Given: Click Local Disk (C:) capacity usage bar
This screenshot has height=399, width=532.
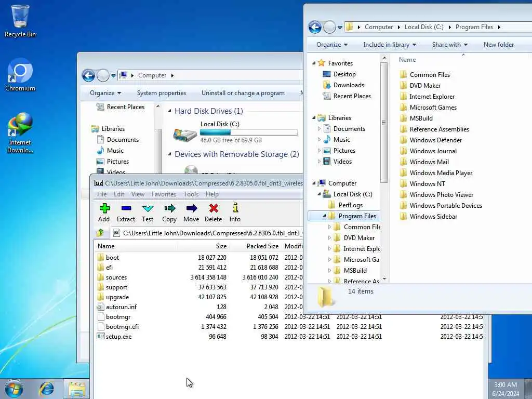Looking at the screenshot, I should point(249,132).
